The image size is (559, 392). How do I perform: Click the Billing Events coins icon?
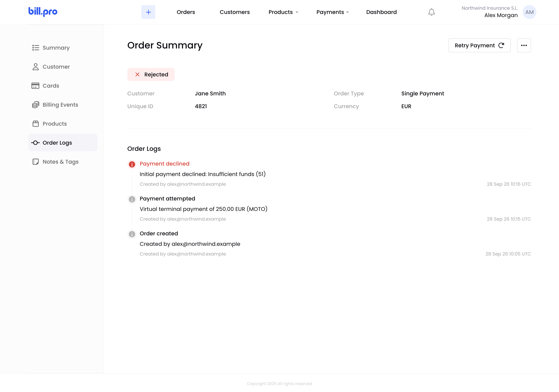point(36,104)
